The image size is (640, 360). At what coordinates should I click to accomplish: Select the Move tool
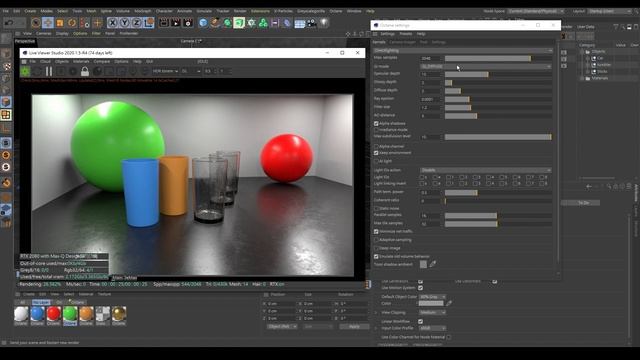[48, 23]
